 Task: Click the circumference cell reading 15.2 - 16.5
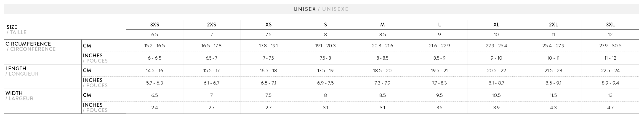(x=154, y=46)
